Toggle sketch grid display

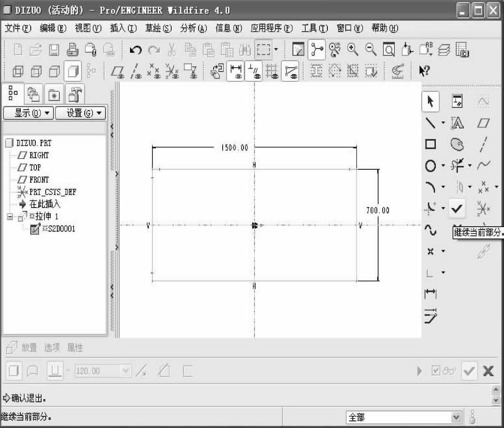pyautogui.click(x=273, y=71)
